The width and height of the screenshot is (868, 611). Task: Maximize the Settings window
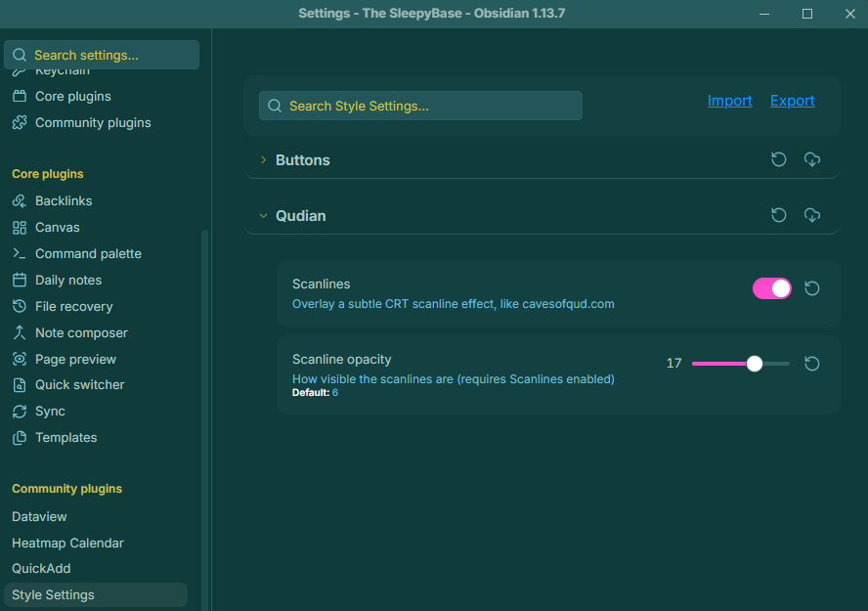click(x=807, y=14)
